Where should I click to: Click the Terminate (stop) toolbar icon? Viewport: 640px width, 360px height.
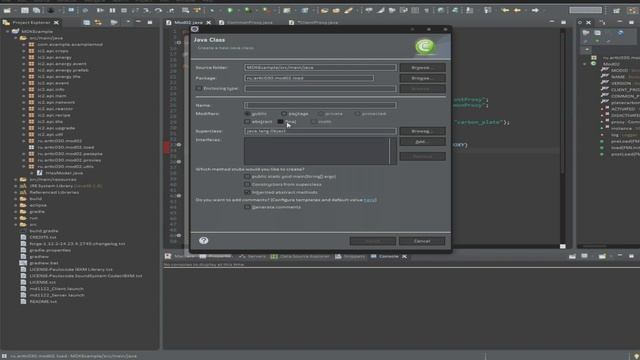(124, 10)
